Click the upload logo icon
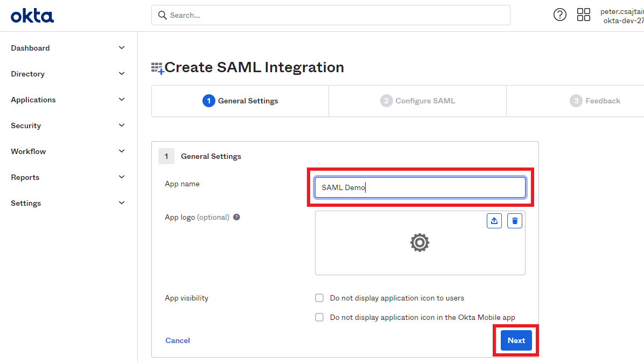 (x=494, y=221)
